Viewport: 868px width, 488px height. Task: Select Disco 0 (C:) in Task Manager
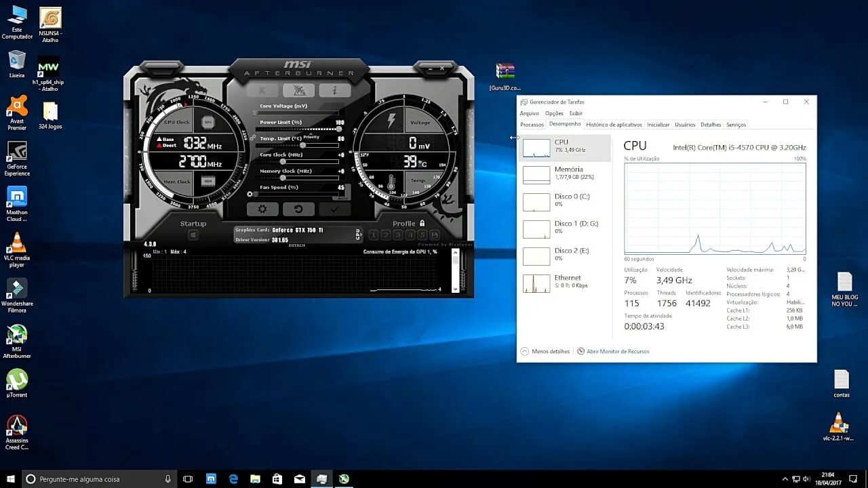[565, 201]
